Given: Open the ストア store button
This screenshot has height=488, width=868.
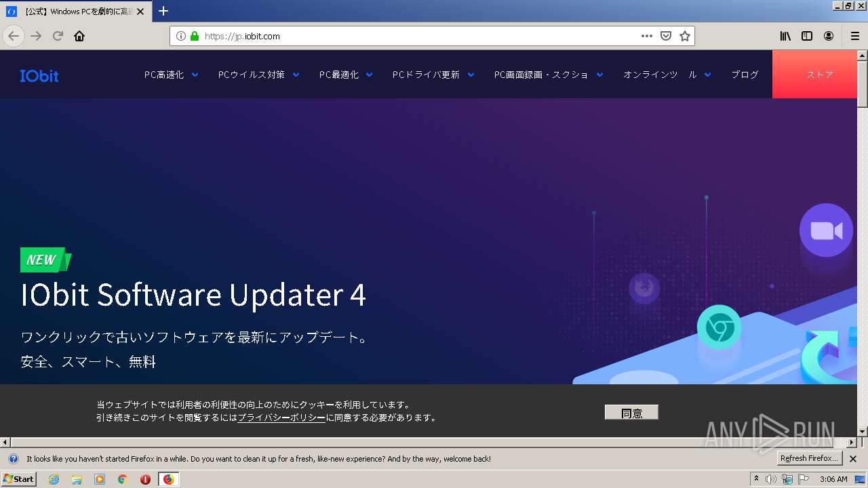Looking at the screenshot, I should coord(815,75).
